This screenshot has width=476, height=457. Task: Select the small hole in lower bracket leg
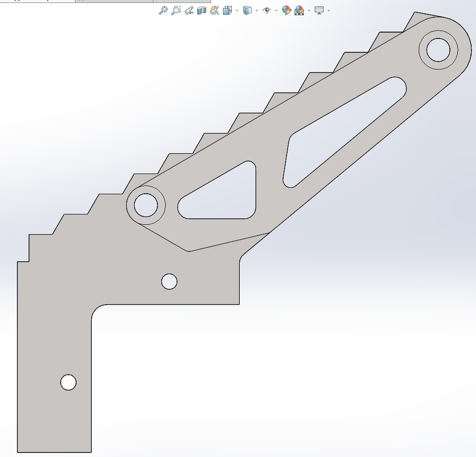tap(69, 382)
